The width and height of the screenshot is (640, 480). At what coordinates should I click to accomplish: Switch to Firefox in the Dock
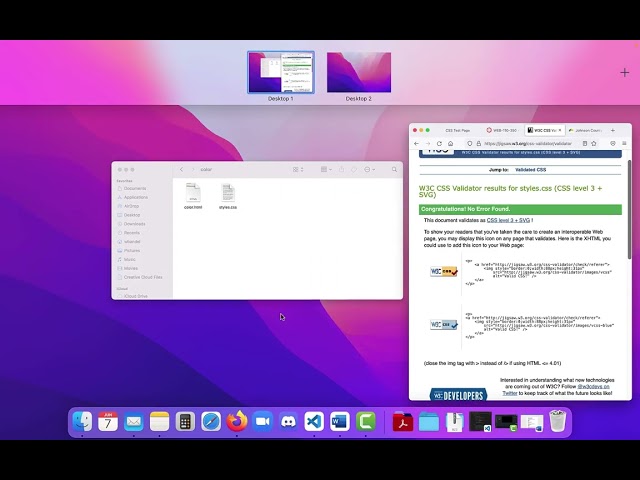pyautogui.click(x=237, y=421)
